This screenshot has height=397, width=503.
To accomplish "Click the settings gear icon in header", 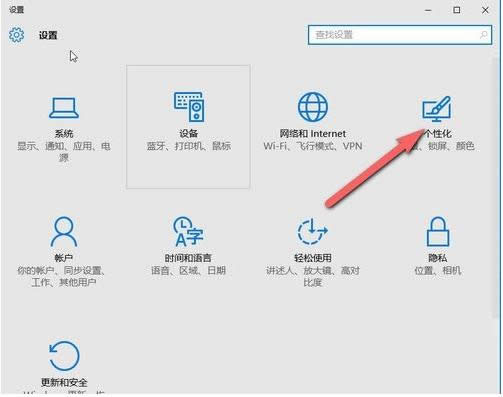I will tap(17, 35).
